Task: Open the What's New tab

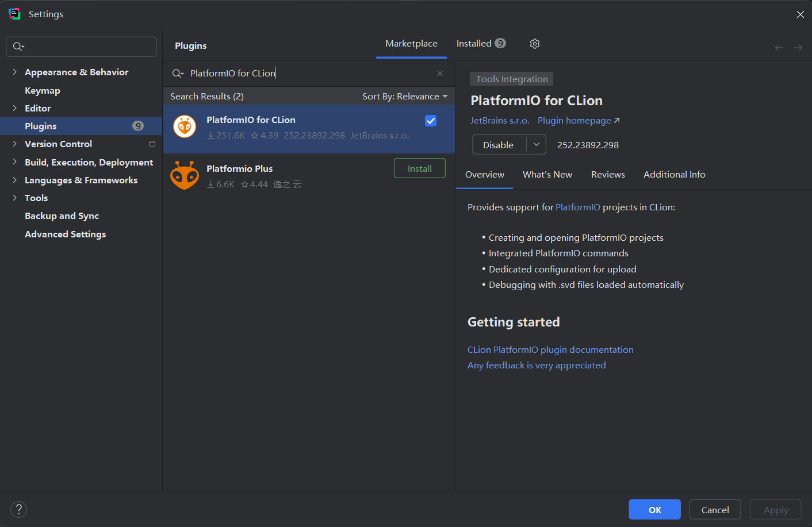Action: [x=547, y=175]
